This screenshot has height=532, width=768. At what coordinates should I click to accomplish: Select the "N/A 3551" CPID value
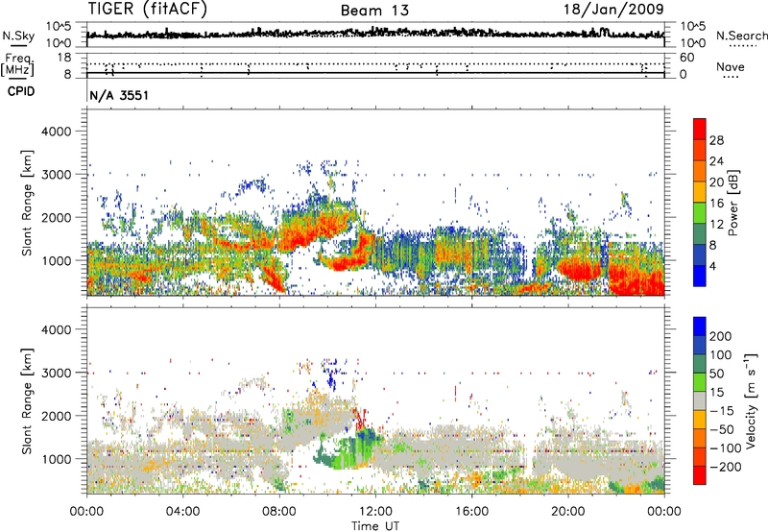[119, 95]
